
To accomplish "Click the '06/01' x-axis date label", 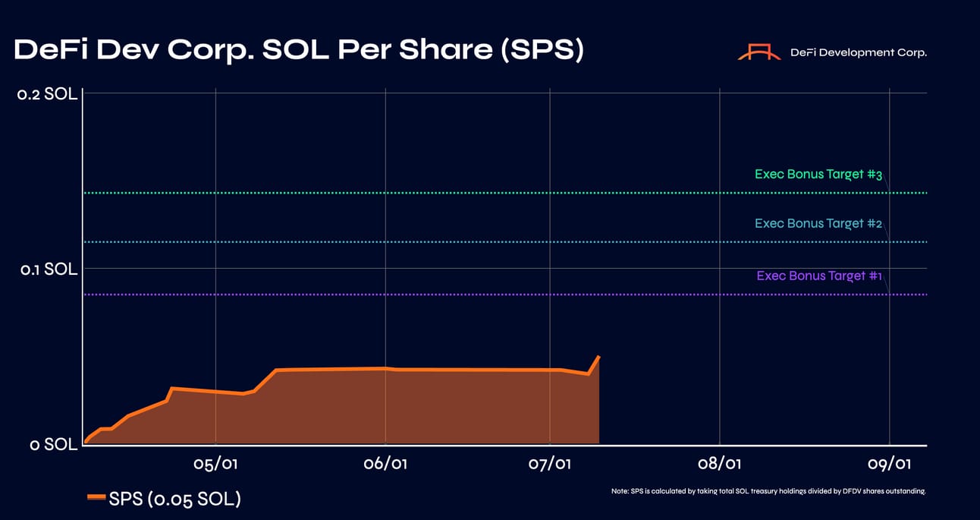I will pyautogui.click(x=385, y=463).
